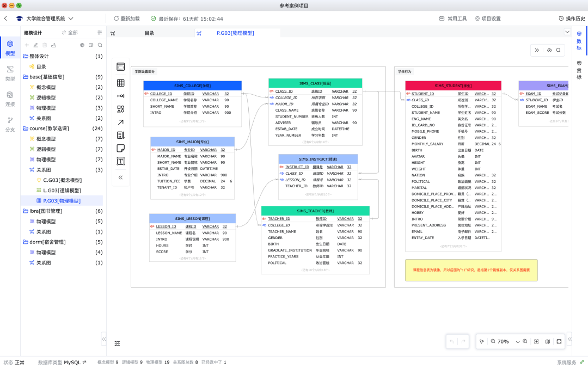
Task: Click the trash delete icon in tree toolbar
Action: point(45,45)
